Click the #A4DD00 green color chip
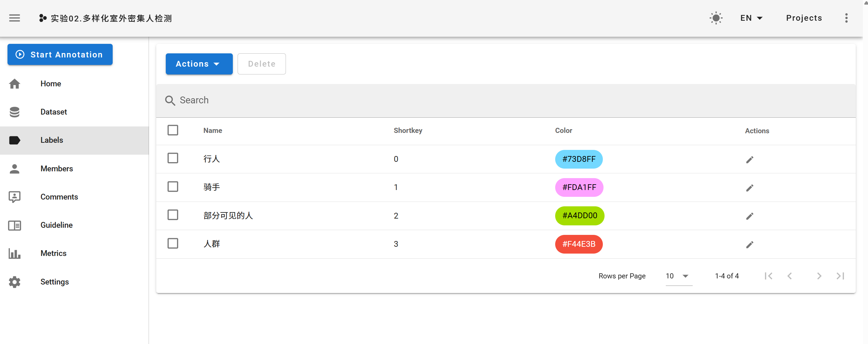868x344 pixels. tap(579, 216)
